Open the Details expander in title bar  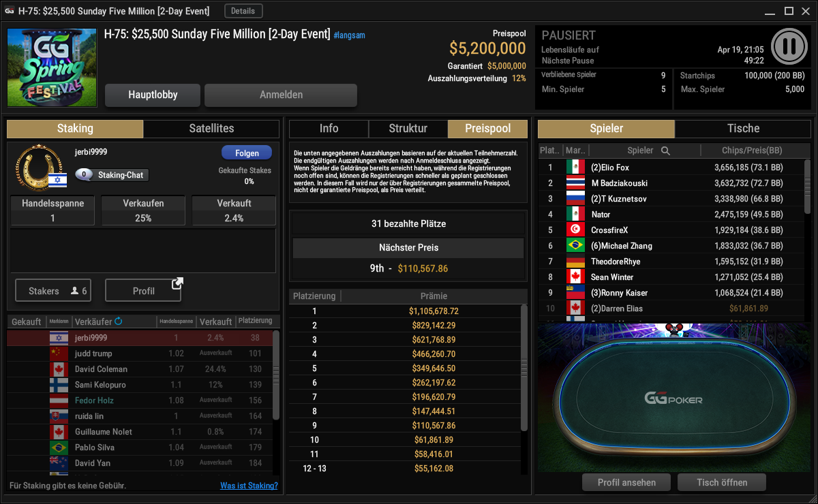243,11
